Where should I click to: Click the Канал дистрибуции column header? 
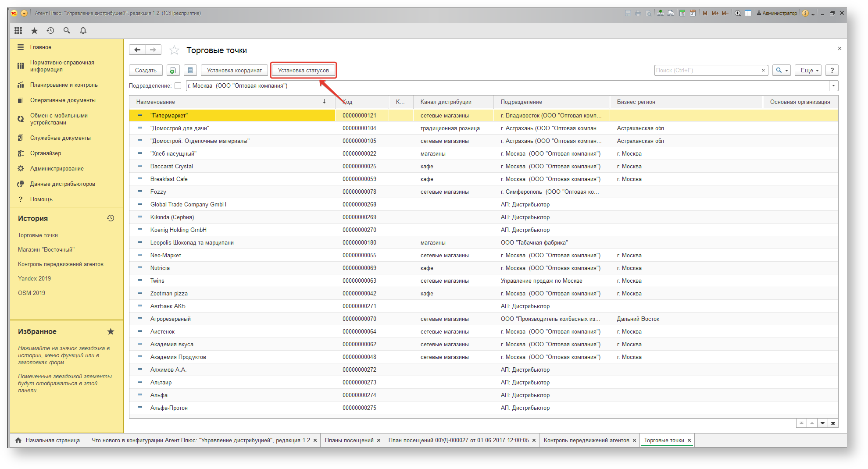[x=453, y=102]
